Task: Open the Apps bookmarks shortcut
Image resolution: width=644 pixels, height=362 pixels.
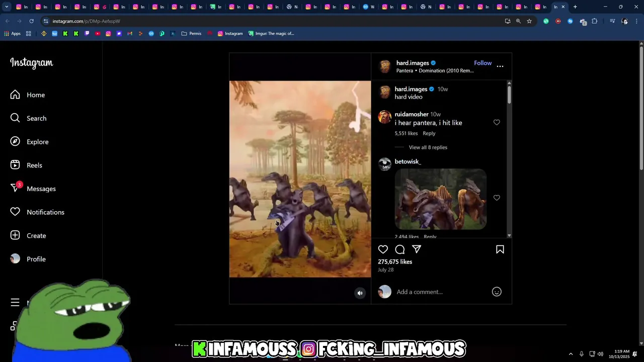Action: point(12,34)
